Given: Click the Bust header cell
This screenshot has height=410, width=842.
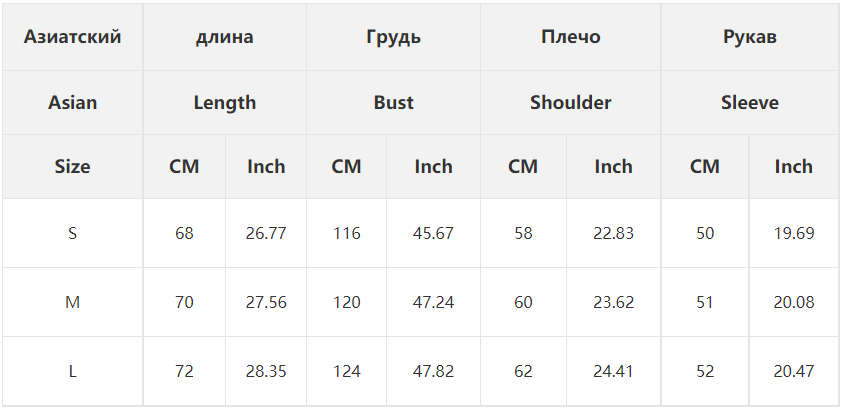Looking at the screenshot, I should (x=394, y=102).
